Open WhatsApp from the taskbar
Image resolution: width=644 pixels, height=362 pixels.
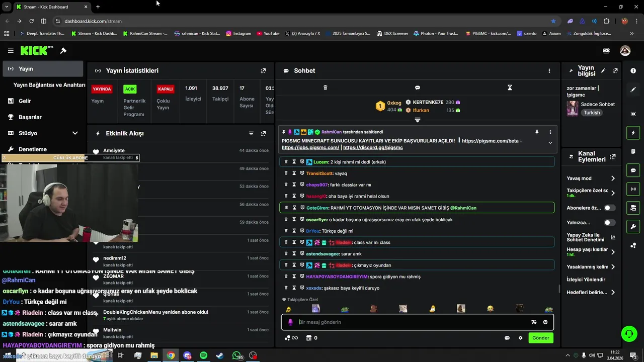pyautogui.click(x=236, y=355)
